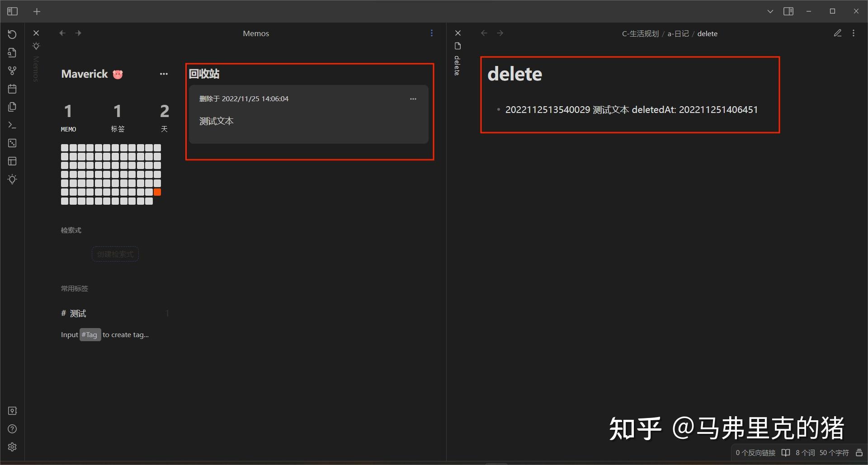Launch Memos using the lightbulb ribbon icon
The height and width of the screenshot is (465, 868).
click(12, 179)
